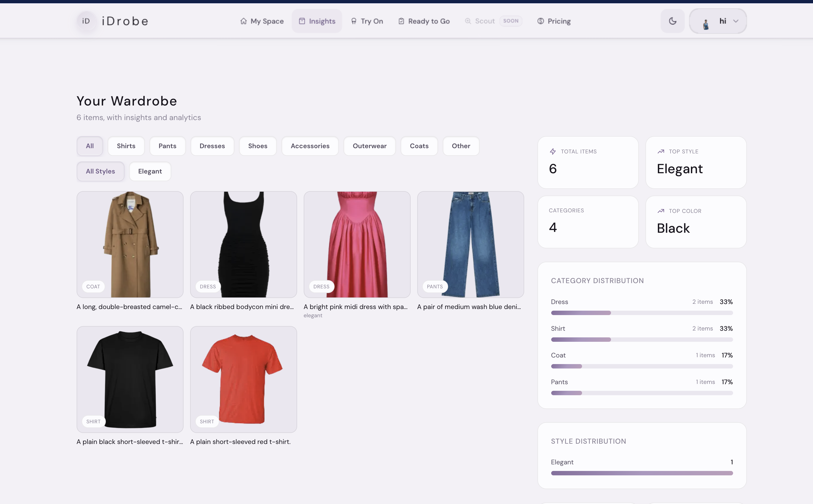Viewport: 813px width, 504px height.
Task: Filter wardrobe by Pants
Action: (x=167, y=146)
